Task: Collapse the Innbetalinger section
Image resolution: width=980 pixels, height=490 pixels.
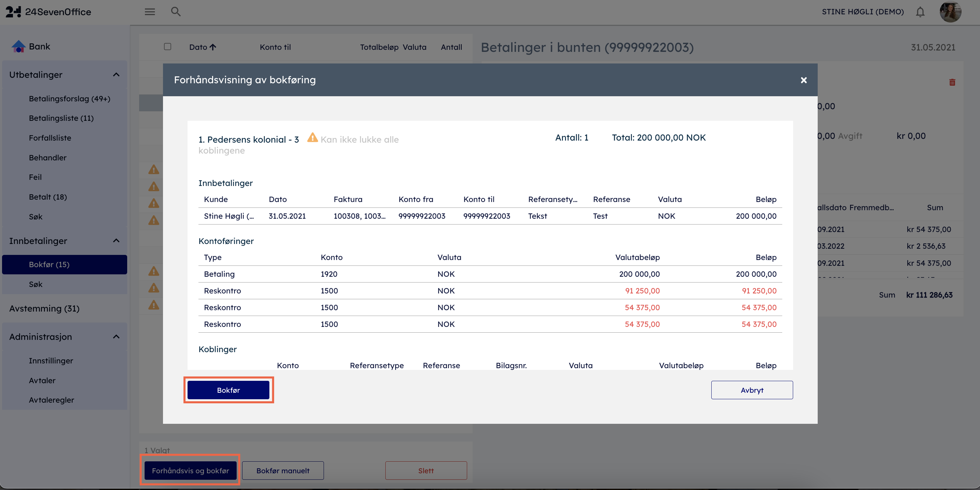Action: point(116,241)
